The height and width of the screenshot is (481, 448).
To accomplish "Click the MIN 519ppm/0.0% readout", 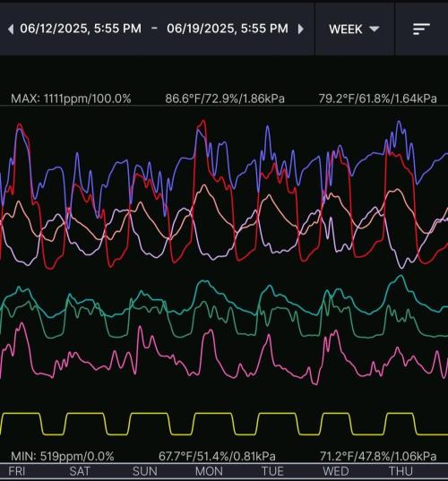I will pos(63,456).
